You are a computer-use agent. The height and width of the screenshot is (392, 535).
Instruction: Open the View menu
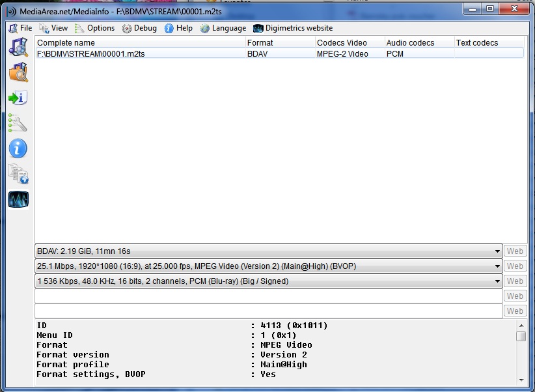tap(53, 28)
